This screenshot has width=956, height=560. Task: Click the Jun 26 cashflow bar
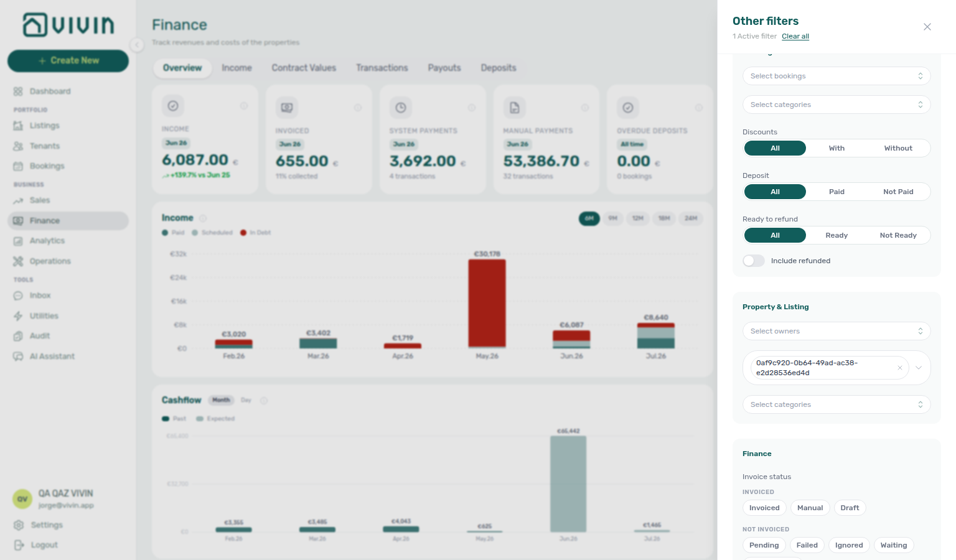point(568,484)
